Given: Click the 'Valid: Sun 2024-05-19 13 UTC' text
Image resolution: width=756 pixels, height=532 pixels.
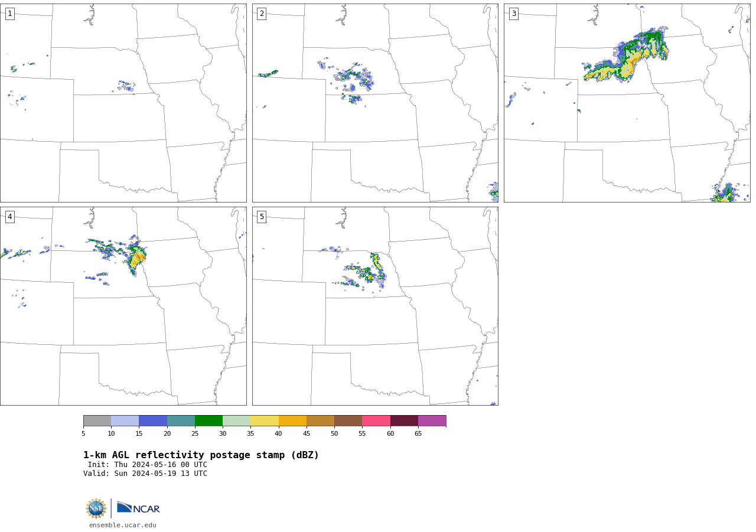Looking at the screenshot, I should click(145, 474).
